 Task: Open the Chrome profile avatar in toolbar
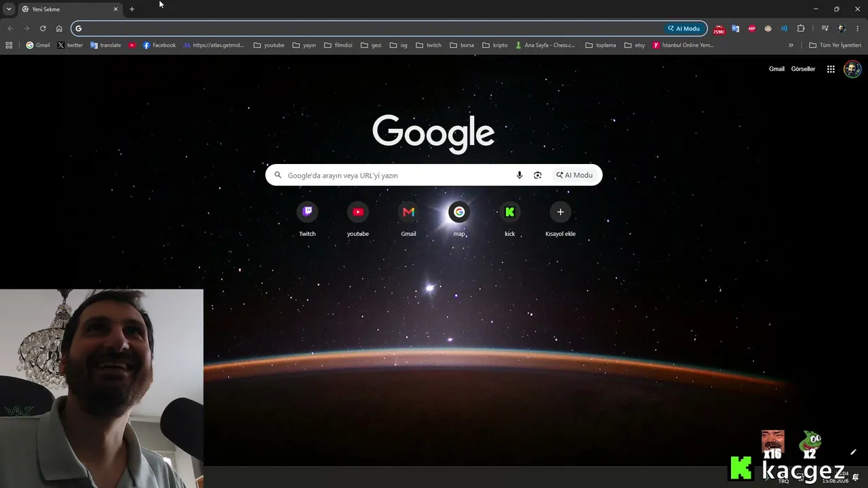842,28
